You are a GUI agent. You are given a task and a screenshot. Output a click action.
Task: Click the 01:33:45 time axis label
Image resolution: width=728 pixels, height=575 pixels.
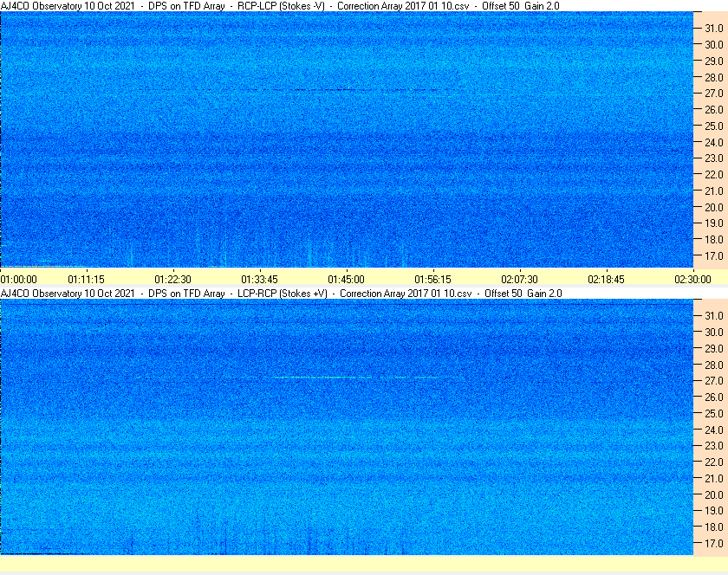point(259,280)
